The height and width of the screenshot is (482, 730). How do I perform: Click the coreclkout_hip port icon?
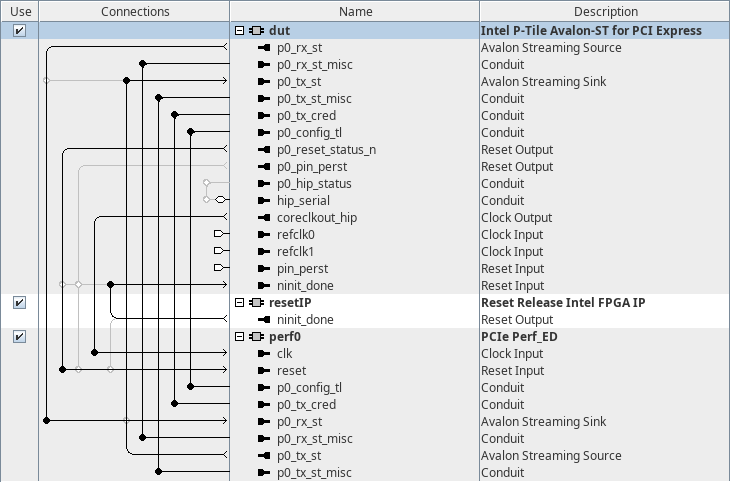(265, 218)
